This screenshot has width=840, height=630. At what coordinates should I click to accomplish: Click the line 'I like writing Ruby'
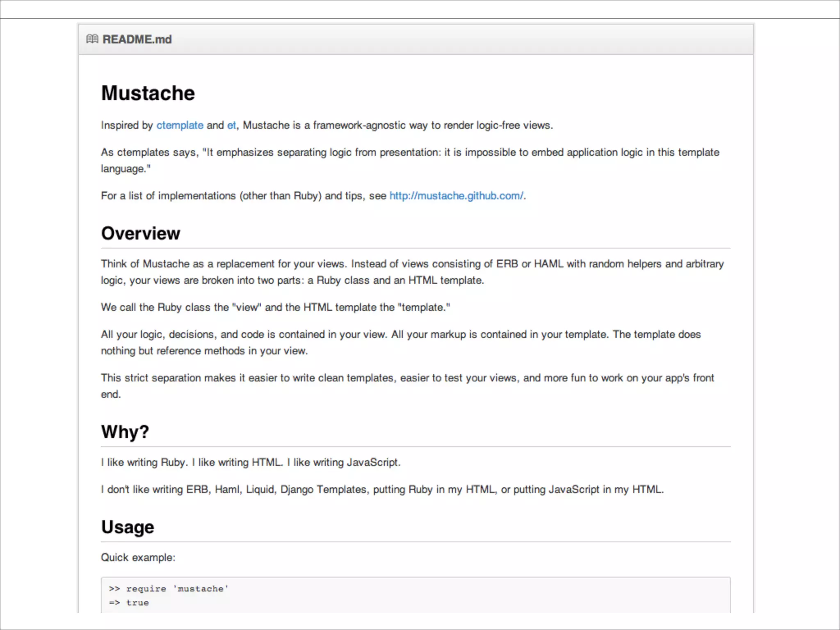pyautogui.click(x=251, y=462)
